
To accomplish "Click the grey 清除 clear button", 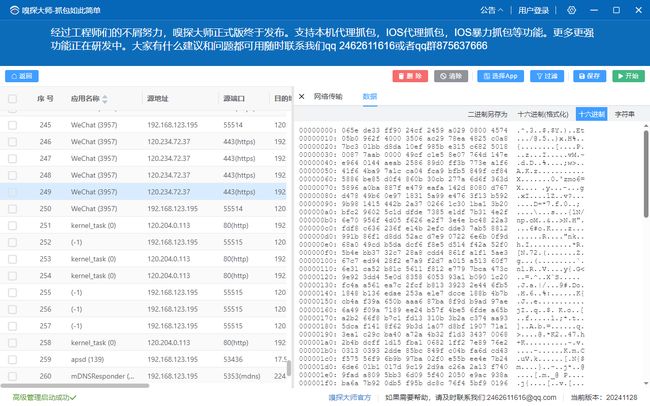I will [x=451, y=76].
